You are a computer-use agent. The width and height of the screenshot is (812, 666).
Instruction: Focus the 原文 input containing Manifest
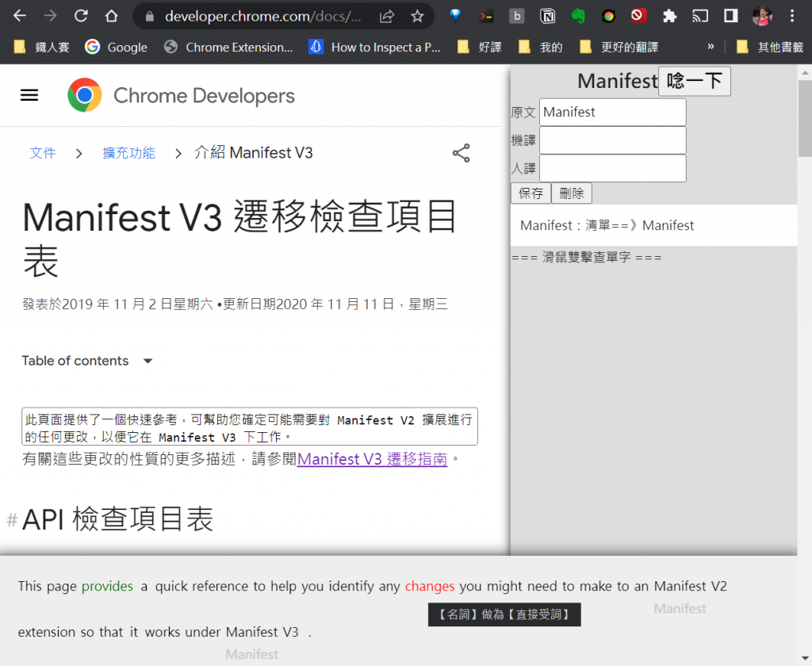[x=613, y=112]
